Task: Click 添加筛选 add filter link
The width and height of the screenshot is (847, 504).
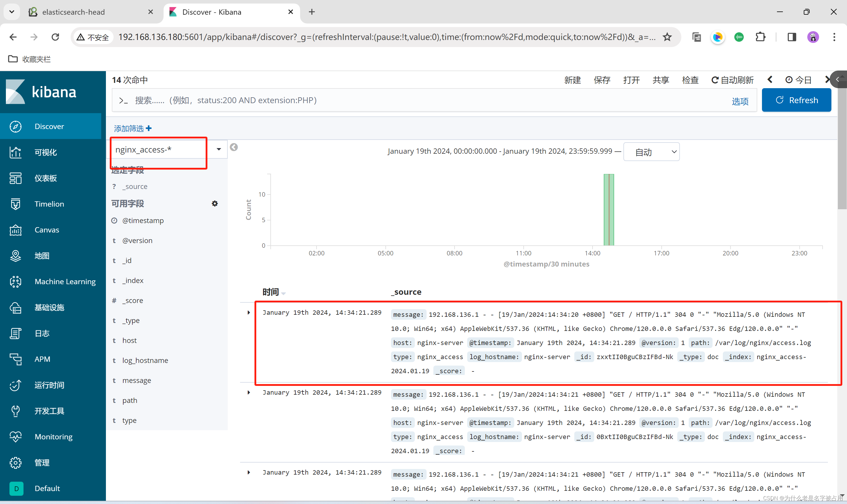Action: 133,128
